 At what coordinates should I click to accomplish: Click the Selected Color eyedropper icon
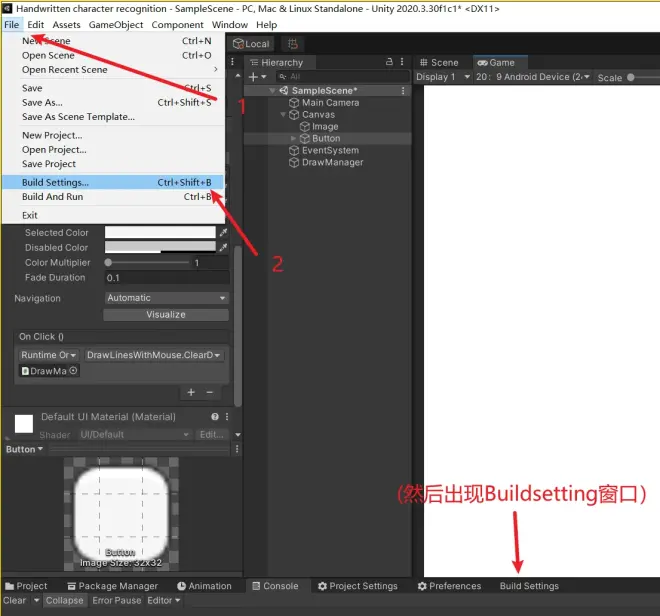pos(224,232)
